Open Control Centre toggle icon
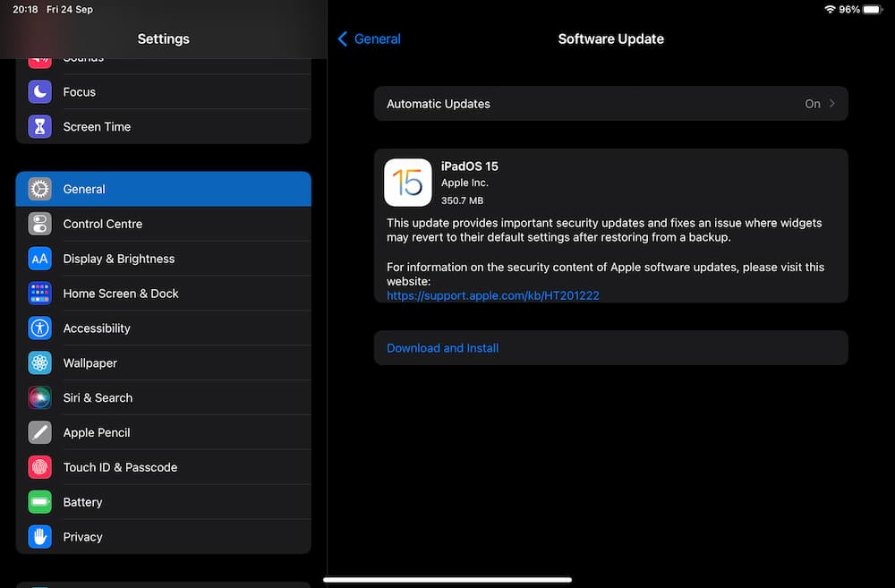 point(40,224)
